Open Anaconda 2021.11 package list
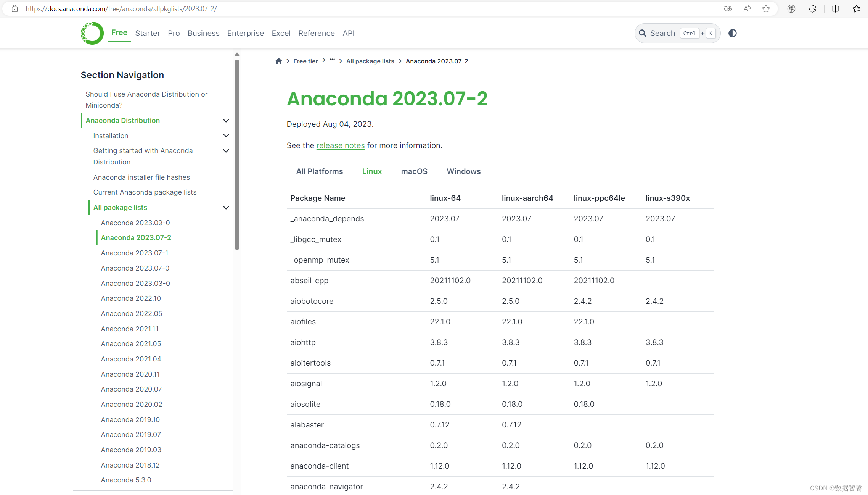Viewport: 868px width, 495px height. (x=130, y=329)
